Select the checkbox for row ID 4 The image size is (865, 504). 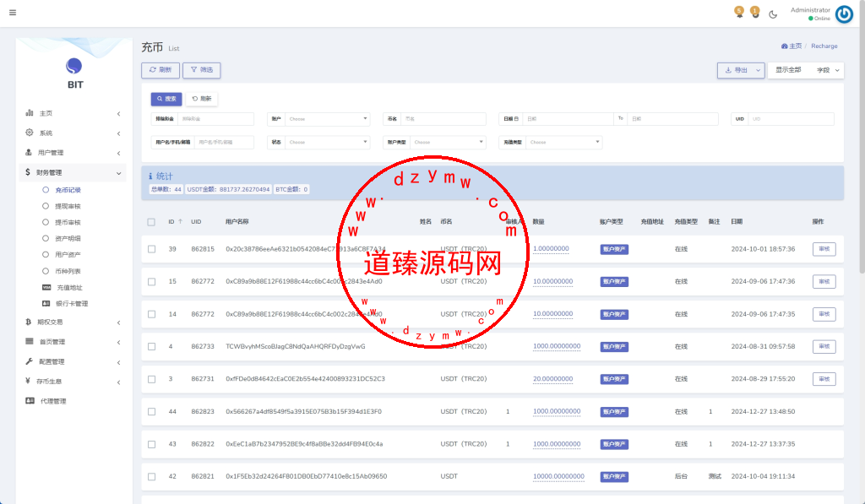click(x=152, y=347)
